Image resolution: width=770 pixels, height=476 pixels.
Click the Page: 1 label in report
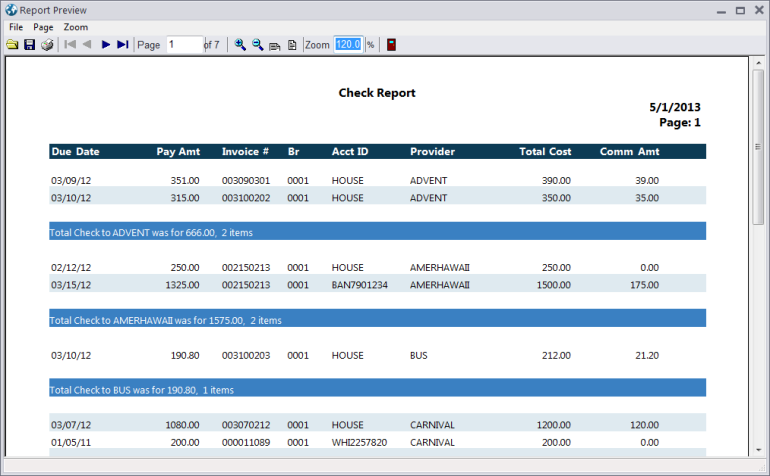point(680,122)
